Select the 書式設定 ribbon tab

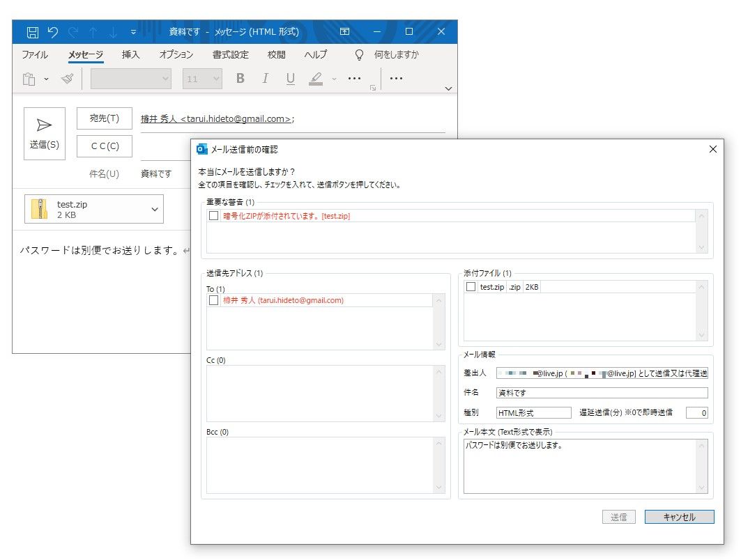231,55
